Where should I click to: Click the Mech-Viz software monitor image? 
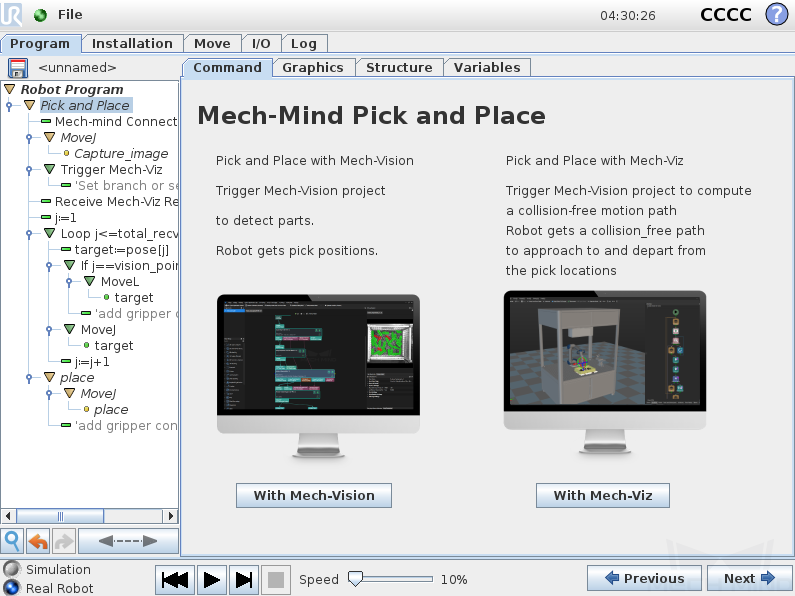point(605,372)
